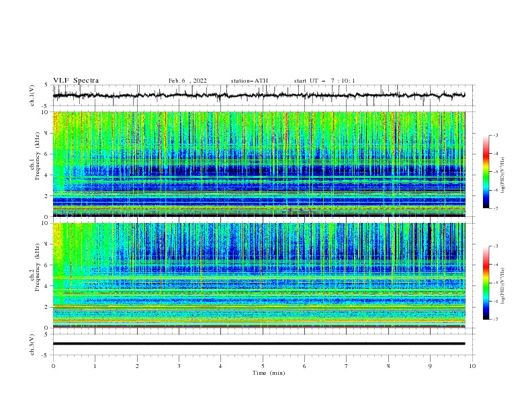Viewport: 532px width, 411px height.
Task: Click the time axis tick label "2"
Action: click(x=137, y=366)
